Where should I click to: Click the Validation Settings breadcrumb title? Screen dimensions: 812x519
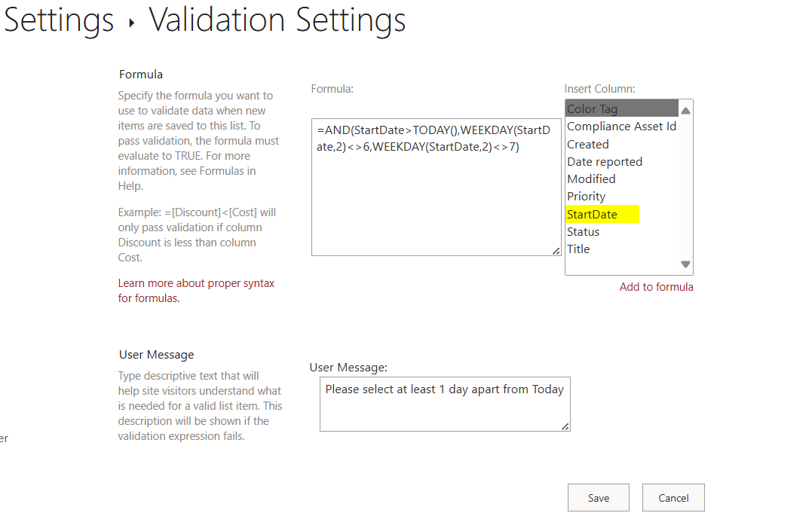coord(277,20)
